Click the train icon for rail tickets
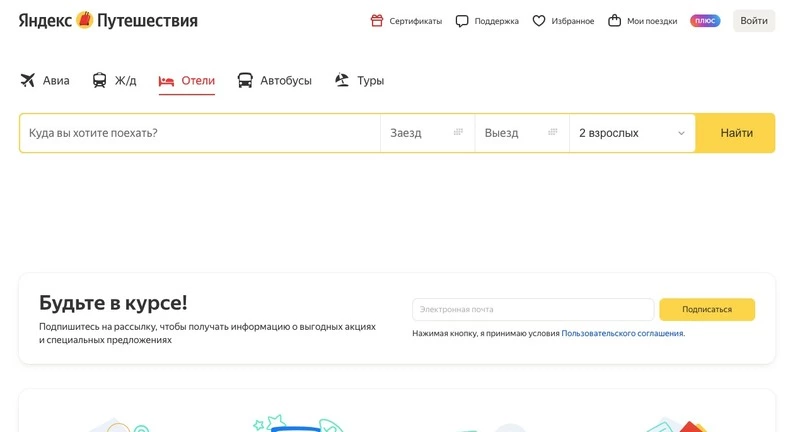The width and height of the screenshot is (800, 432). click(x=100, y=81)
